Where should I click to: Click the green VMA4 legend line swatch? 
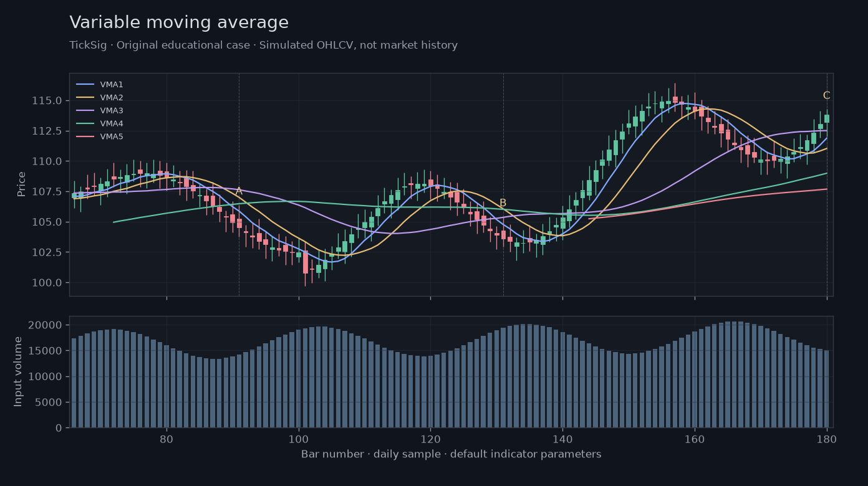tap(85, 124)
